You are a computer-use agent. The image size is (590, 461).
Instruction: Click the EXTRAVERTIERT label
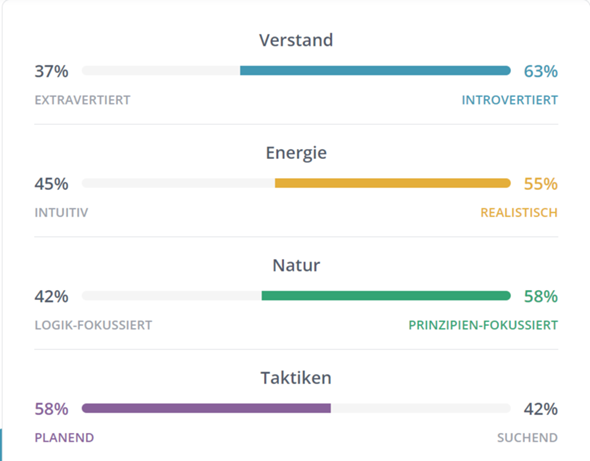[82, 100]
